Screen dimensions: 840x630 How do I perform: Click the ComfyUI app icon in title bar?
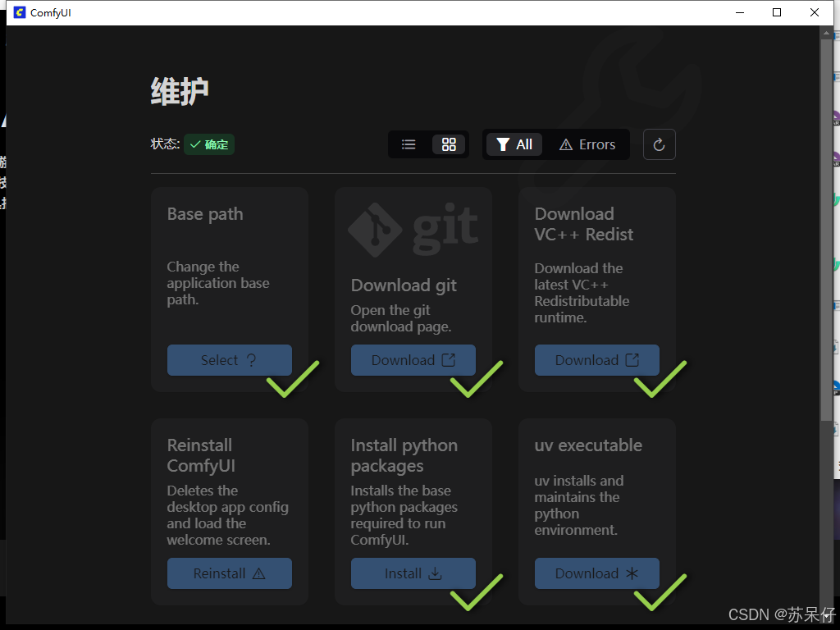point(20,12)
